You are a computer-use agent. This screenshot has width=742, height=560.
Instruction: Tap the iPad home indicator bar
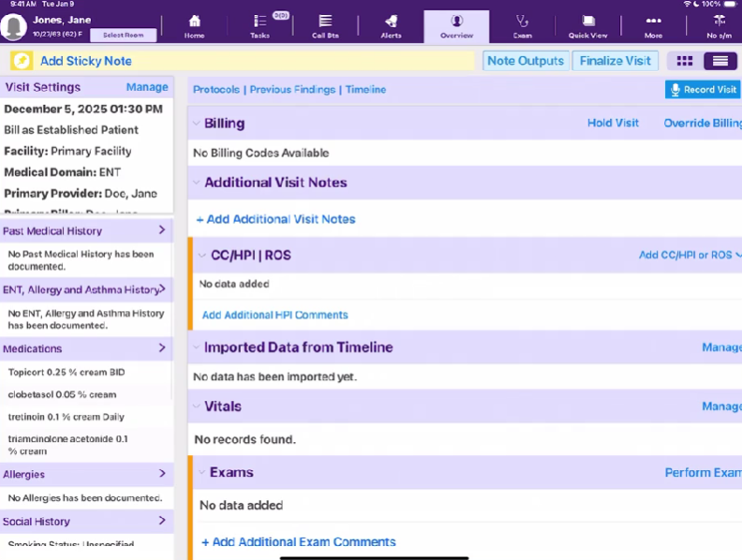(374, 558)
